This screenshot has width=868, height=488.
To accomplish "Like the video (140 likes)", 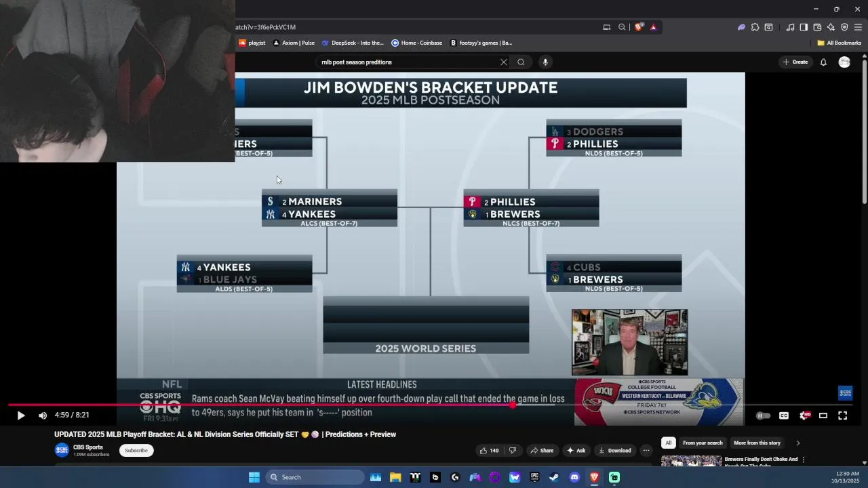I will [489, 450].
